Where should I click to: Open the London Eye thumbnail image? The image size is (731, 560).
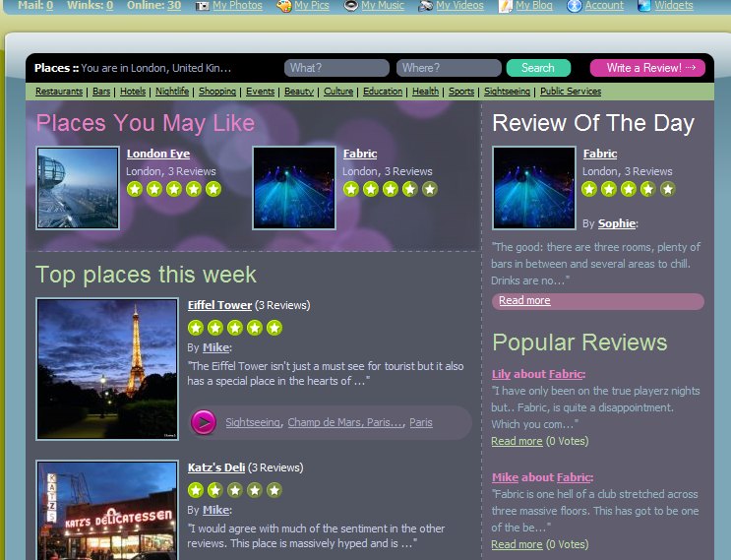(x=78, y=188)
